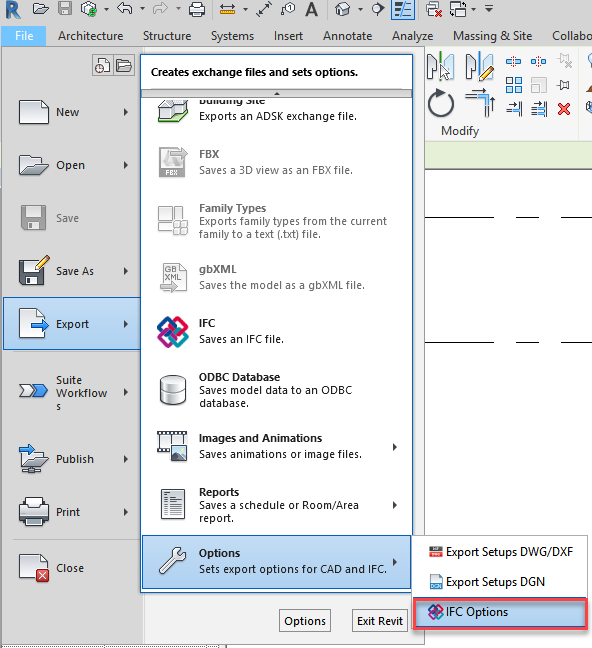This screenshot has height=648, width=592.
Task: Open the Architecture ribbon tab
Action: tap(91, 36)
